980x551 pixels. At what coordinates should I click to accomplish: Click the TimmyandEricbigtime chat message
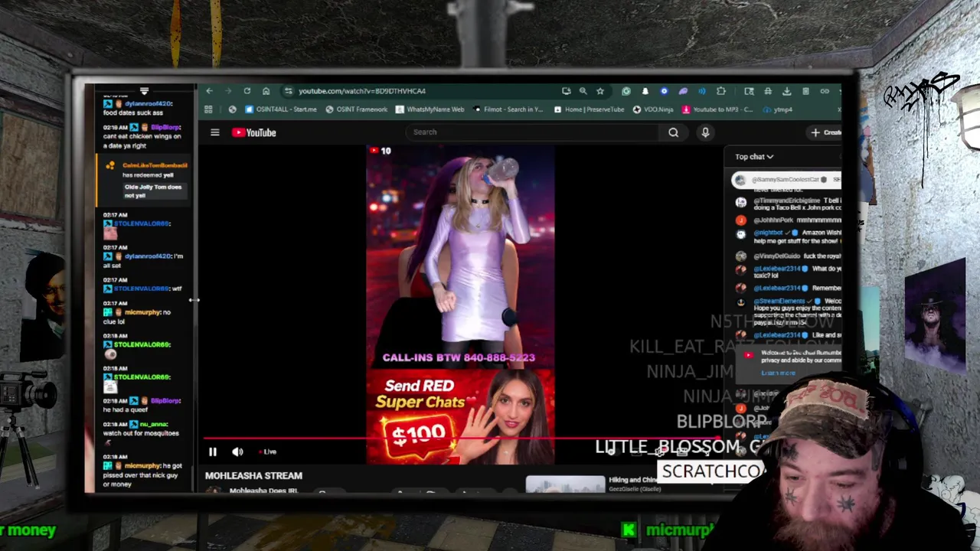click(788, 204)
